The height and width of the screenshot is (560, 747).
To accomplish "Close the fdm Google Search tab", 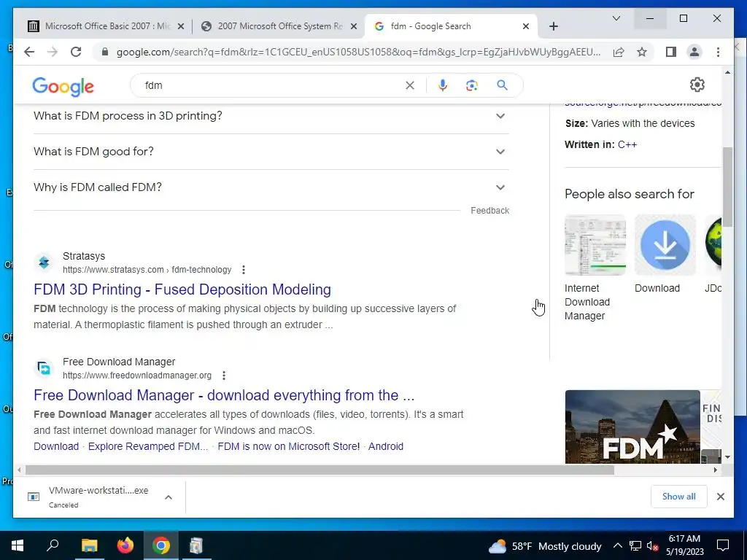I will coord(525,27).
